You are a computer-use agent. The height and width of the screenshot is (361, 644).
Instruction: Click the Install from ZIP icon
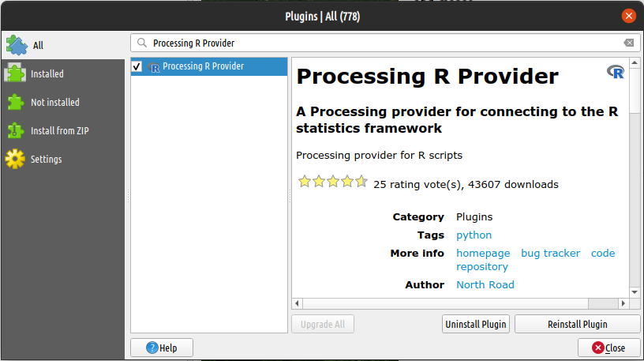pos(15,131)
